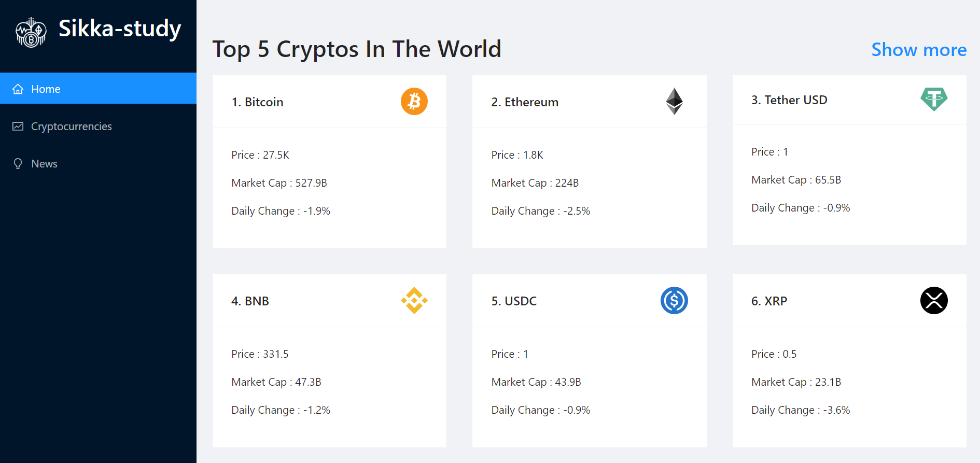Click the Ethereum diamond icon

pos(674,102)
